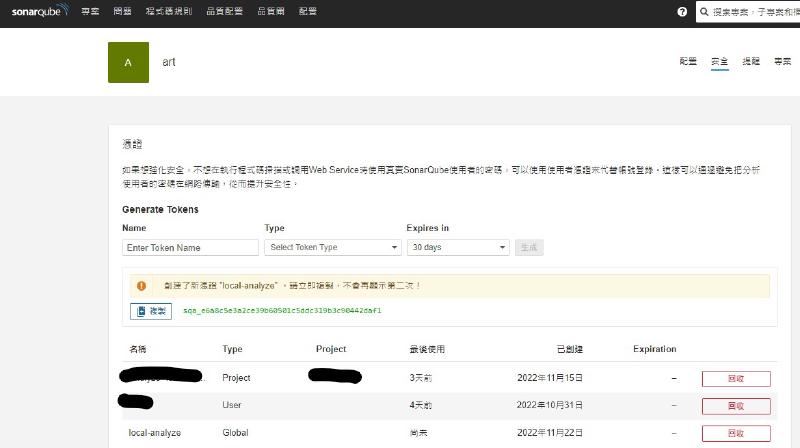Revoke the User type token with 回收

point(735,405)
